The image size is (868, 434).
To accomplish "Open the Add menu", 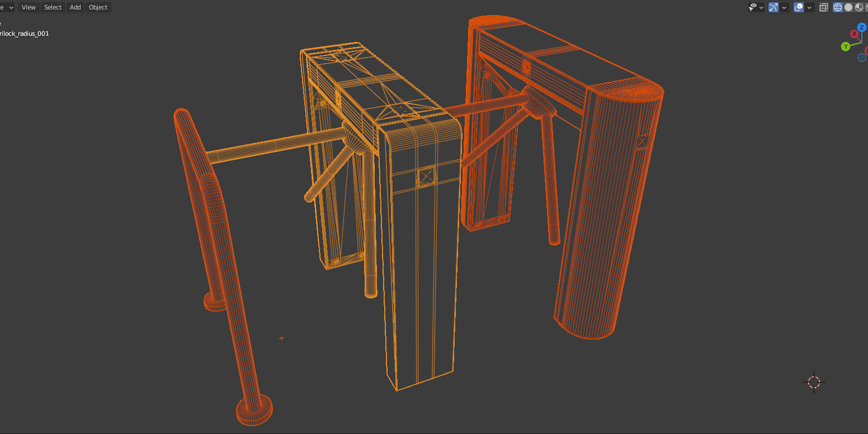I will click(x=76, y=7).
